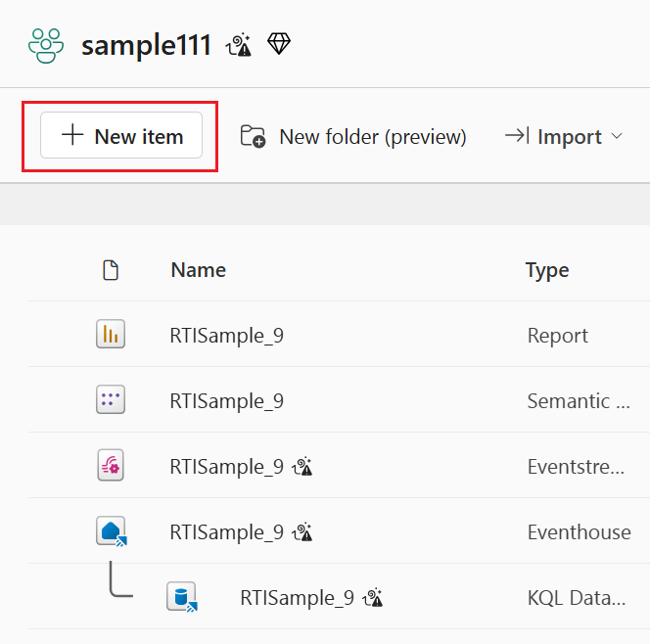Viewport: 650px width, 644px height.
Task: Sort by the Type column header
Action: tap(547, 271)
